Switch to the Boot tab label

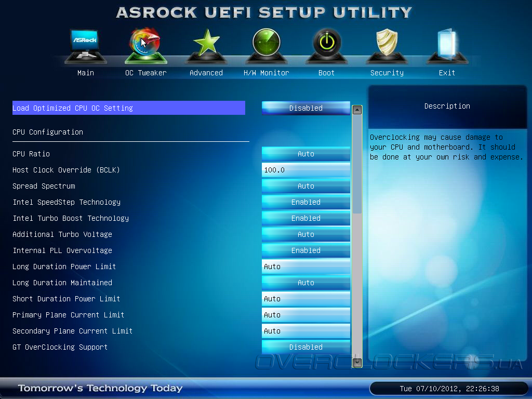point(327,73)
